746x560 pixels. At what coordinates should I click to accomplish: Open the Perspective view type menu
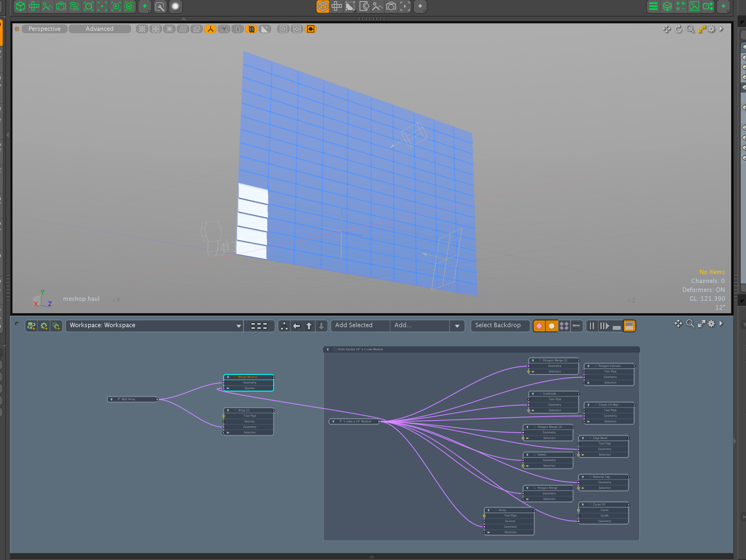point(45,29)
